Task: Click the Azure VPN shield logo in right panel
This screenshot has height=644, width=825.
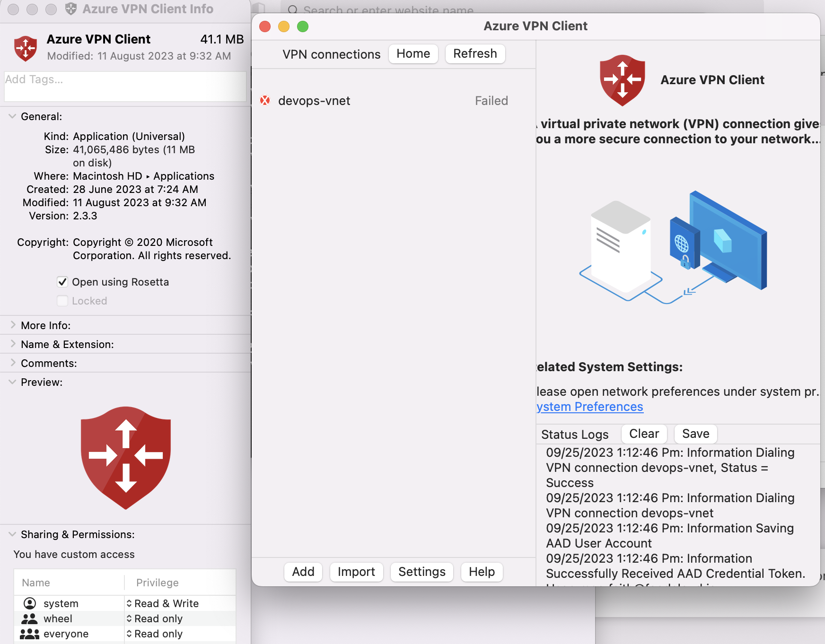Action: click(622, 80)
